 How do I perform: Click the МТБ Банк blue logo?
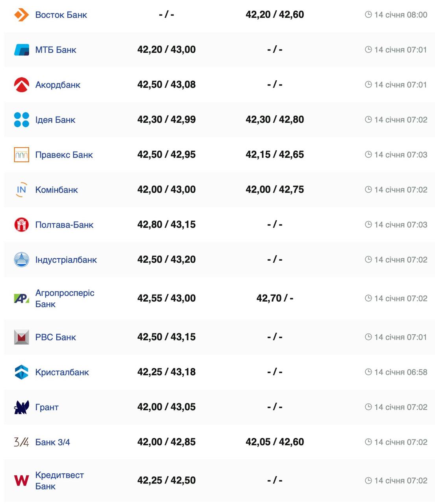pos(21,50)
